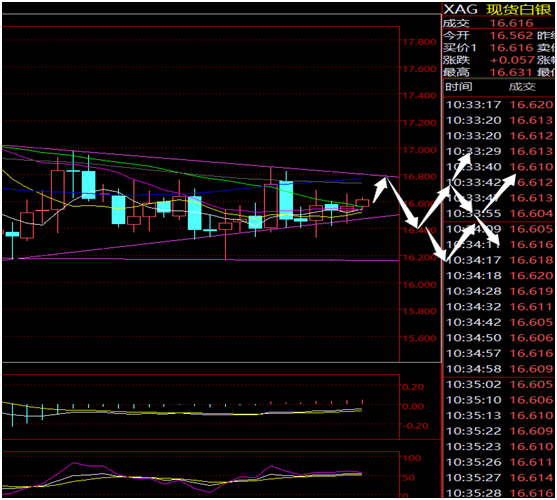Click the 买价1 16.616 row
This screenshot has height=500, width=557.
coord(499,48)
